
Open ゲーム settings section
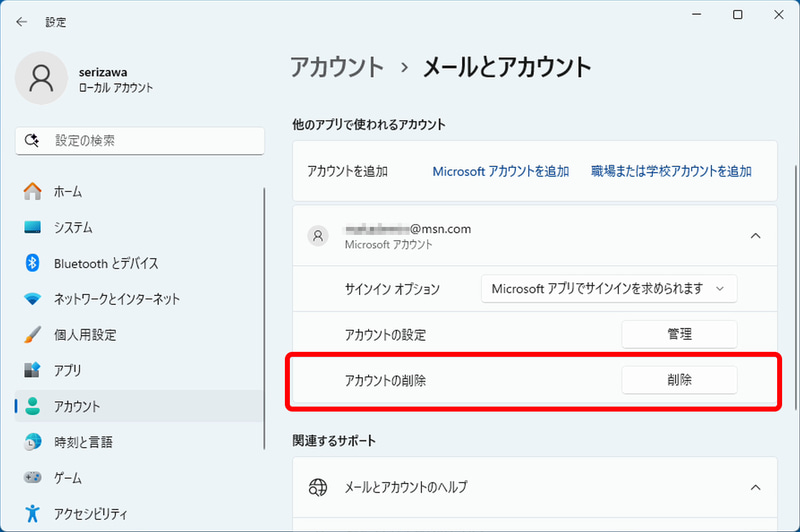[x=139, y=477]
